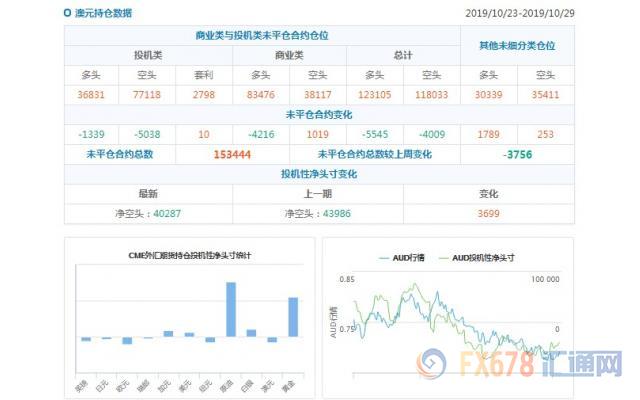This screenshot has width=640, height=400.
Task: Select the change value -1339
Action: (x=91, y=134)
